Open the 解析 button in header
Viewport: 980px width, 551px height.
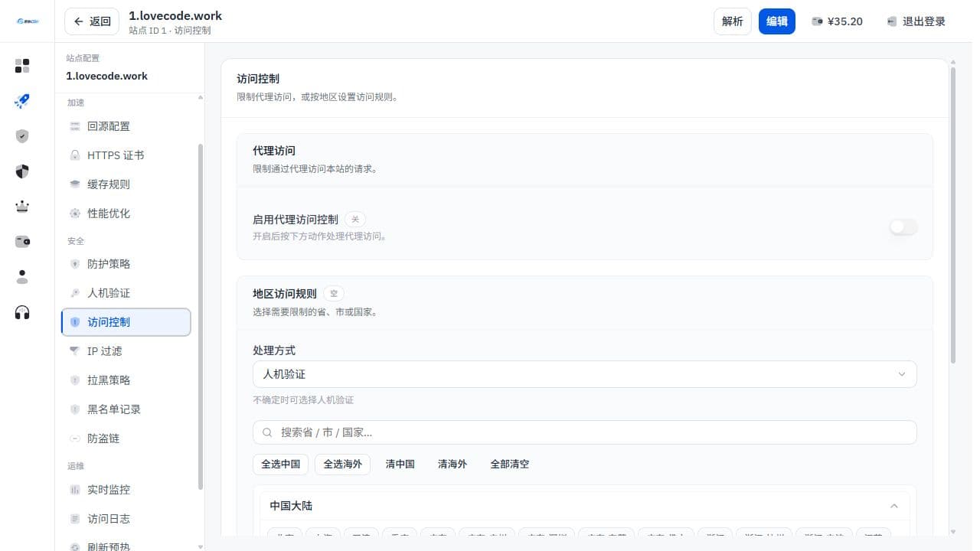[733, 21]
